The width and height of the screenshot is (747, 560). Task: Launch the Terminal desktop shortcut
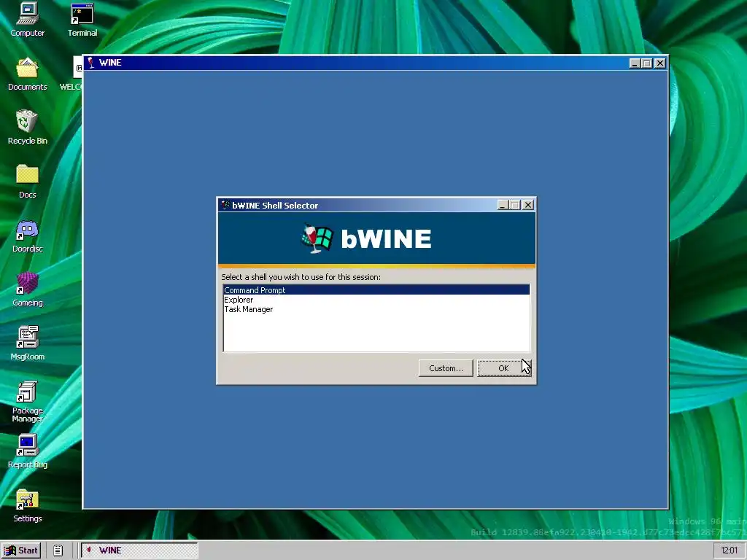click(x=82, y=20)
